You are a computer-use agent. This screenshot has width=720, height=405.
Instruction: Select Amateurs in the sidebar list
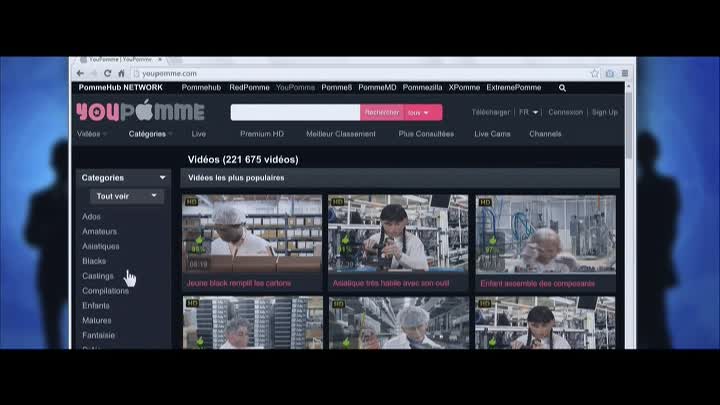(99, 231)
